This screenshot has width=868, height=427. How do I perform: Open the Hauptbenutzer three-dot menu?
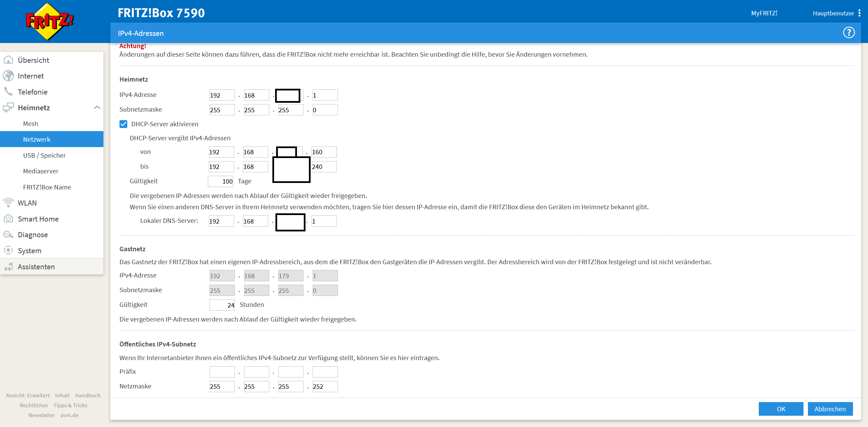coord(859,13)
